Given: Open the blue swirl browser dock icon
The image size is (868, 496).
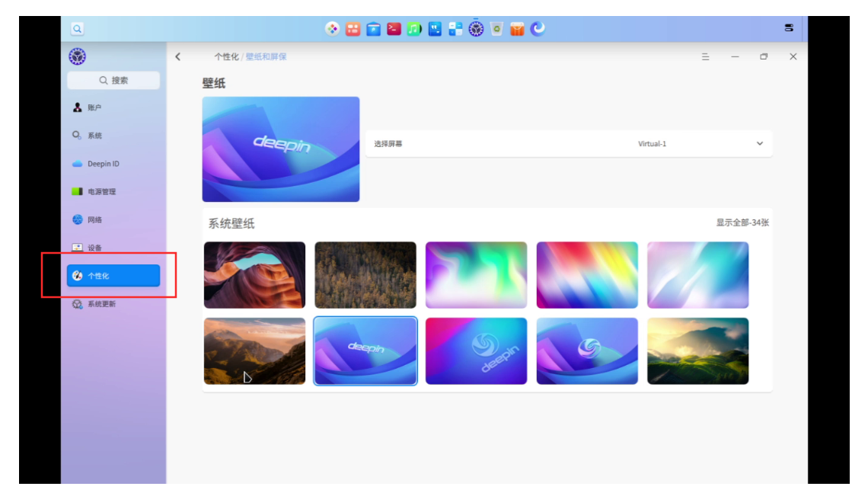Looking at the screenshot, I should click(538, 29).
